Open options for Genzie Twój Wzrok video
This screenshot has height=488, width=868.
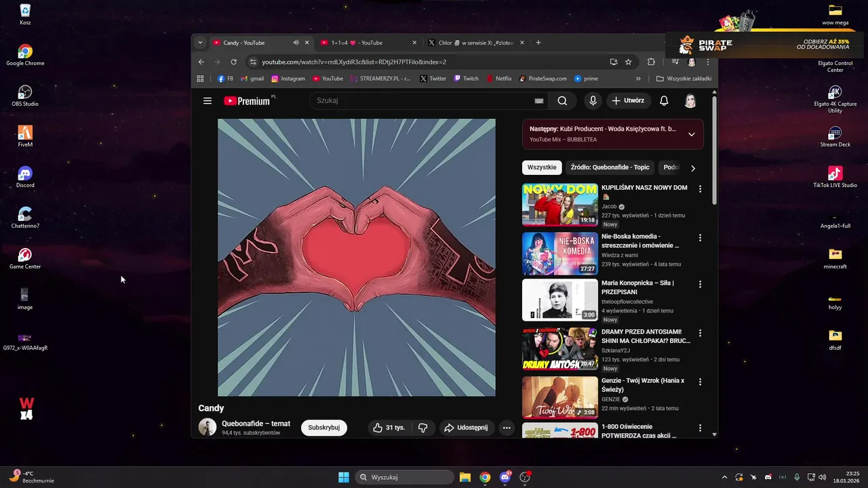[701, 382]
